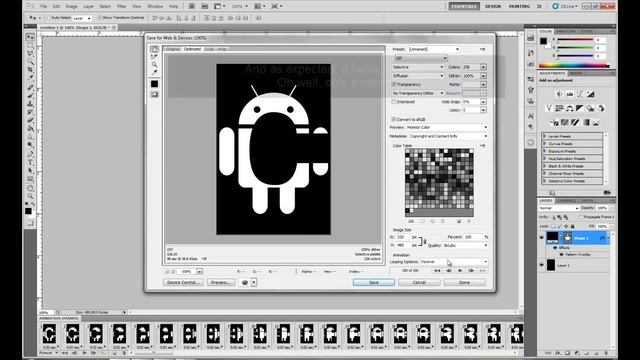This screenshot has width=640, height=360.
Task: Open the Window menu
Action: point(155,7)
